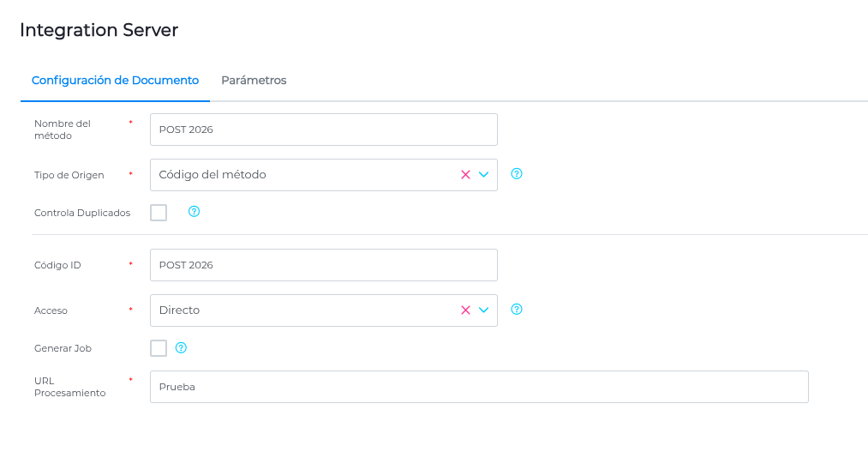Click the Integration Server page title
868x458 pixels.
(x=99, y=30)
